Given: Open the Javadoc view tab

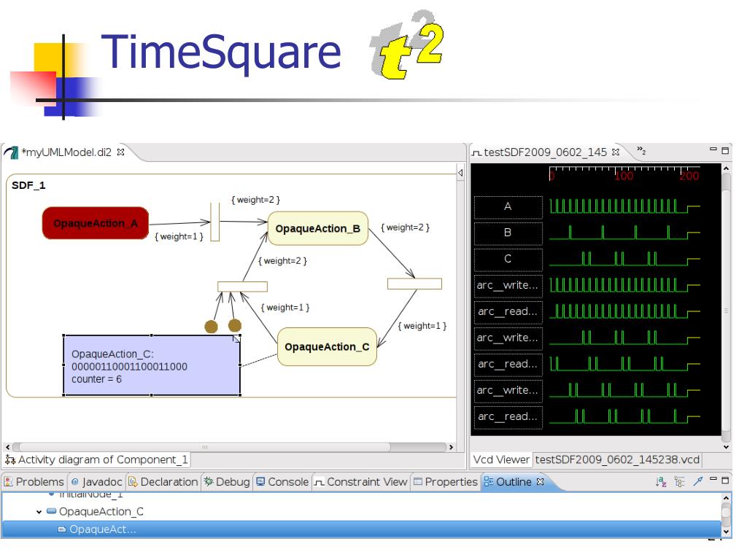Looking at the screenshot, I should (x=97, y=482).
